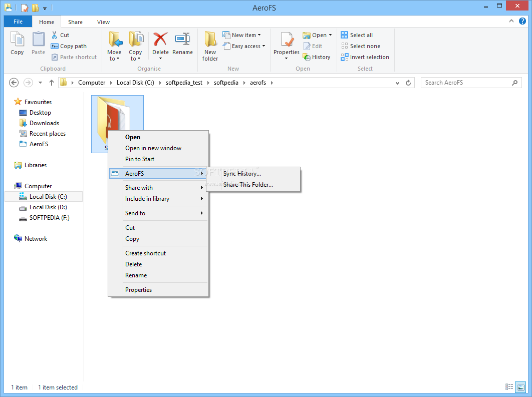Expand the address bar history dropdown
532x397 pixels.
pyautogui.click(x=397, y=83)
